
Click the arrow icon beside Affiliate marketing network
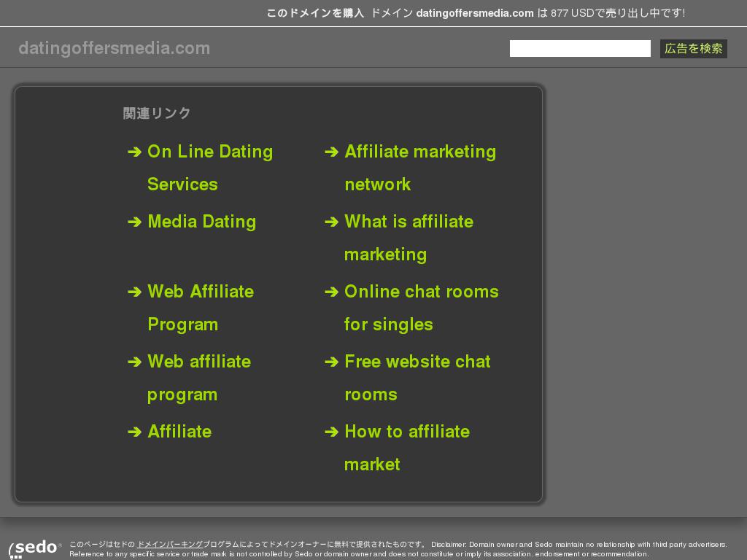click(332, 152)
